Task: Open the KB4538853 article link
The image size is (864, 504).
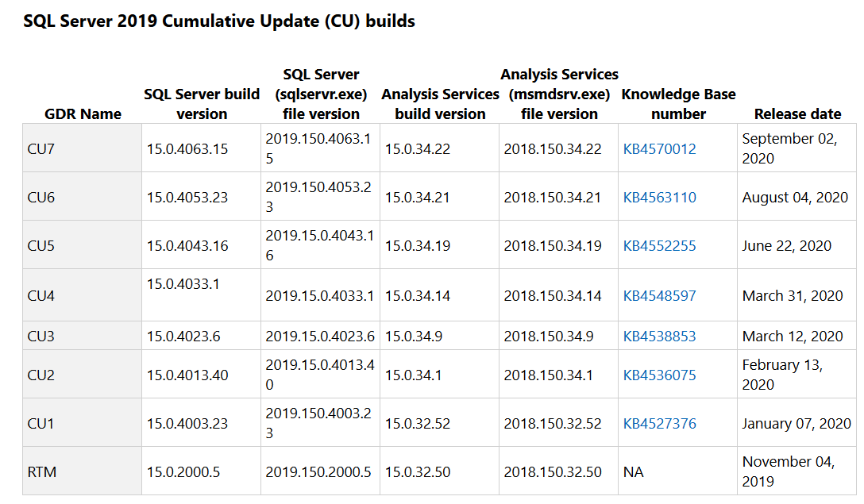Action: [x=659, y=337]
